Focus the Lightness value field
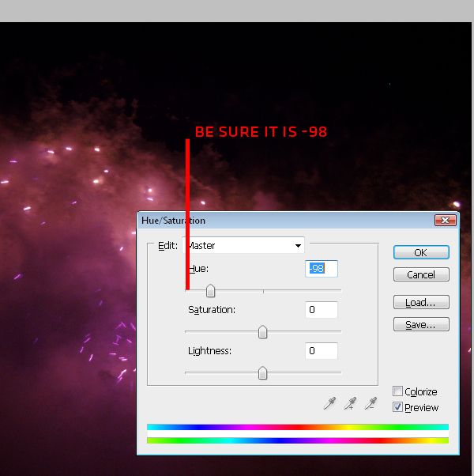The height and width of the screenshot is (476, 474). 322,351
